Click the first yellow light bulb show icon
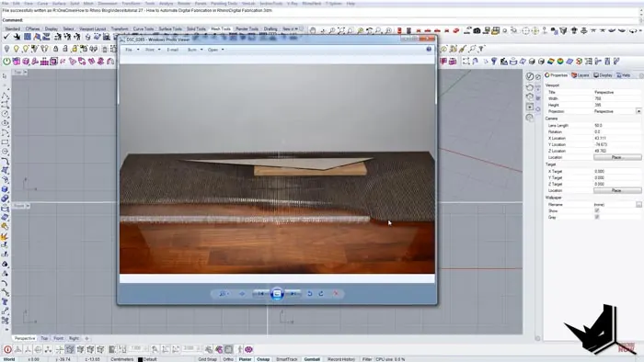Viewport: 644px width, 362px height. coord(16,49)
